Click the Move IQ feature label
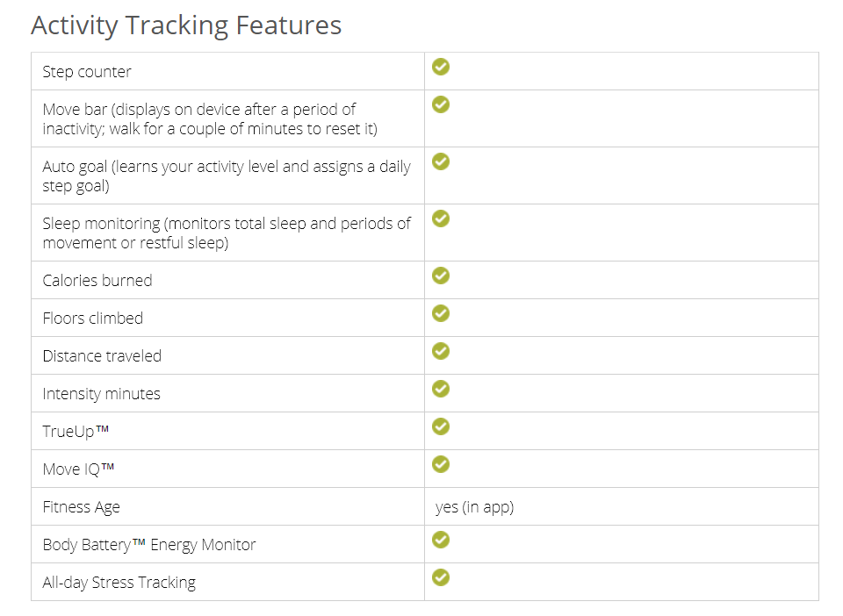Viewport: 843px width, 616px height. (79, 469)
